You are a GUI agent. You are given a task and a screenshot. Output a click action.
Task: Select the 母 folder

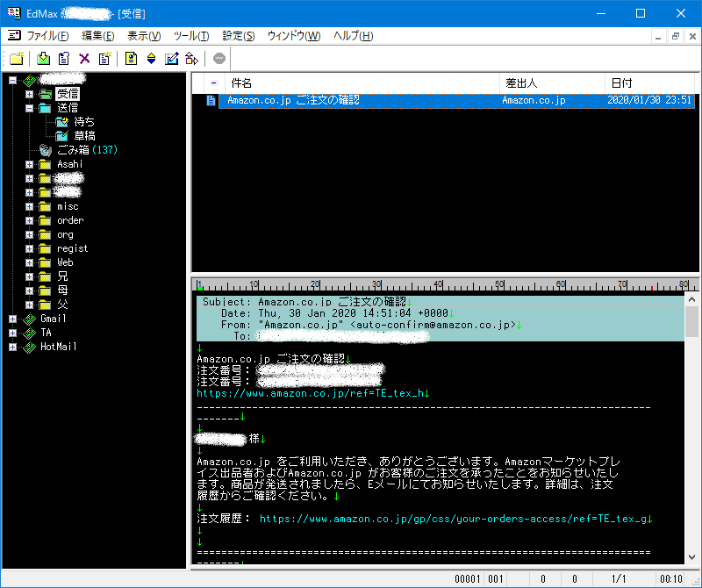pos(62,290)
